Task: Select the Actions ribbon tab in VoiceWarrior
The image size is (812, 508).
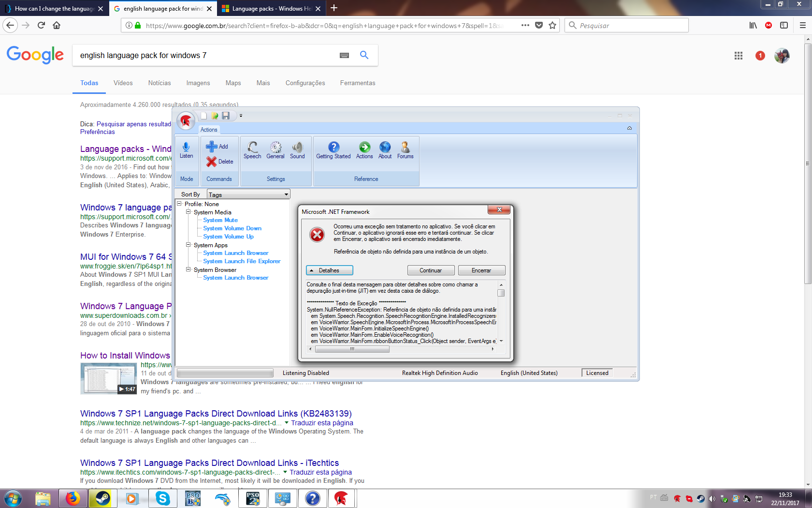Action: coord(209,130)
